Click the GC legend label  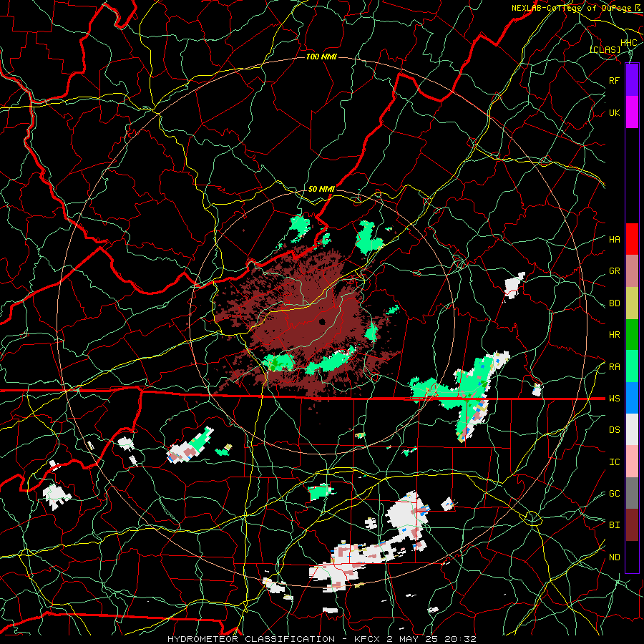615,494
